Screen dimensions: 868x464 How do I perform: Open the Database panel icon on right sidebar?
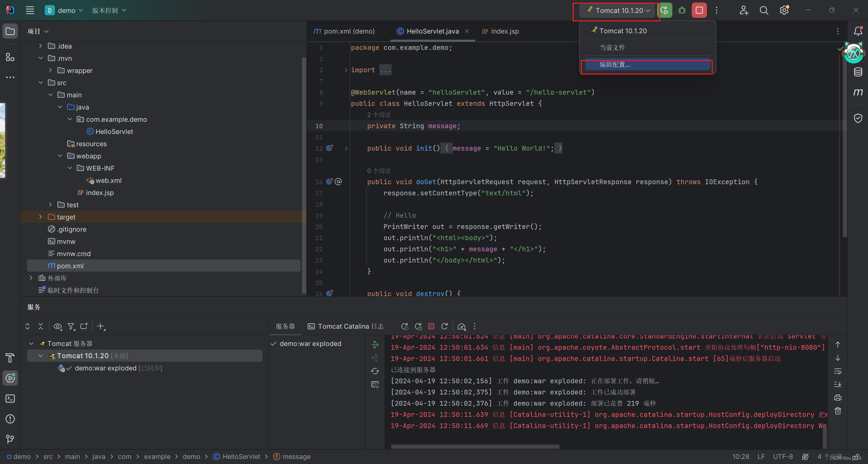coord(858,72)
